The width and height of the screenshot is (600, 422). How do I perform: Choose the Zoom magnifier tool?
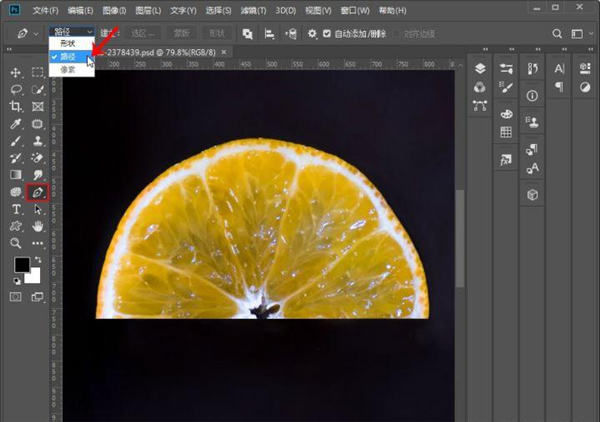(x=16, y=243)
